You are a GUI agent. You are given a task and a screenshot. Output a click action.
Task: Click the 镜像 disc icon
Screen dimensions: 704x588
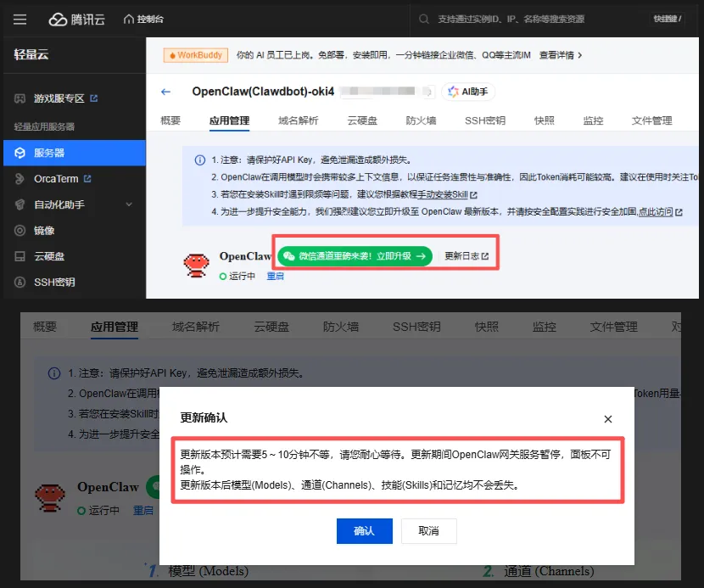(x=20, y=231)
